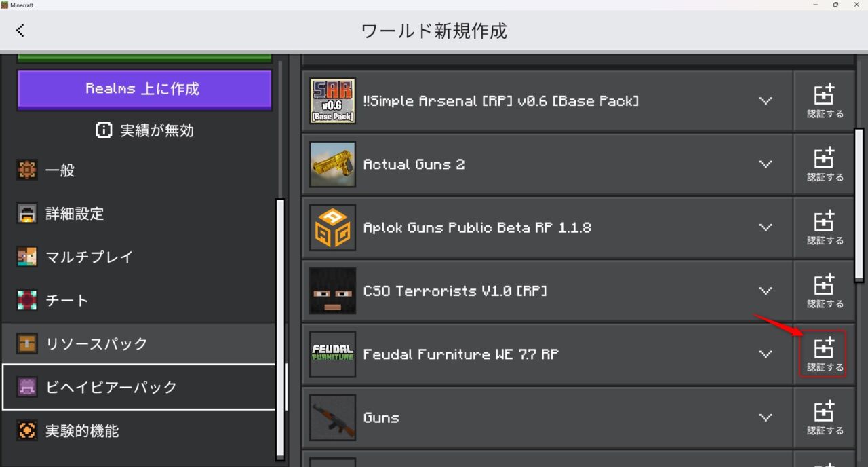Expand details for Actual Guns 2
Image resolution: width=868 pixels, height=467 pixels.
point(766,164)
